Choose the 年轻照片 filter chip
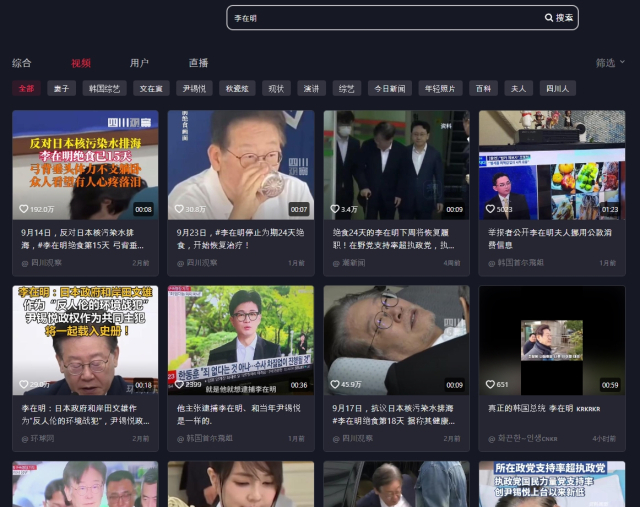Screen dimensions: 640x507 pos(440,88)
